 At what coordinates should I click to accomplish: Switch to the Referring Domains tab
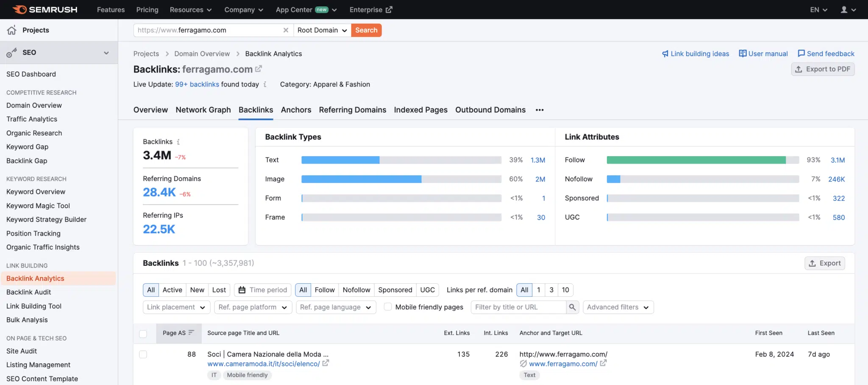353,110
